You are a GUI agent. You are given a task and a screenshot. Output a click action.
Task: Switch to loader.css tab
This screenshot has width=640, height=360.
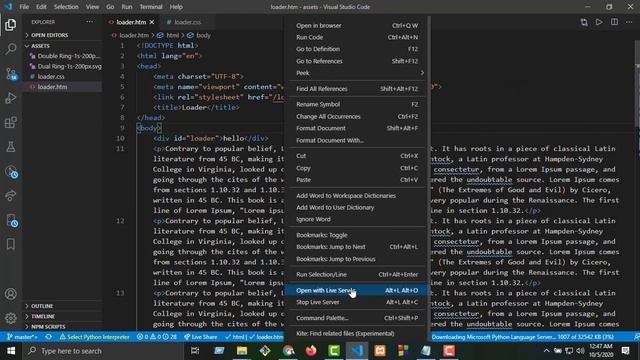click(187, 22)
